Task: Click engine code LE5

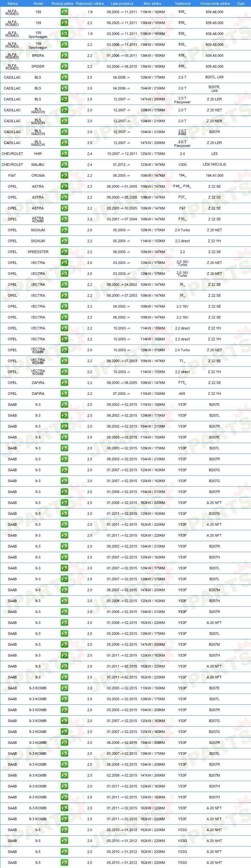Action: tap(214, 154)
